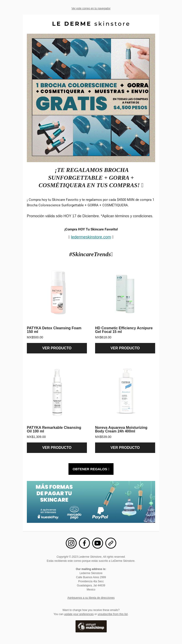
Task: Click Ver este correo en tu navegador
Action: 91,8
